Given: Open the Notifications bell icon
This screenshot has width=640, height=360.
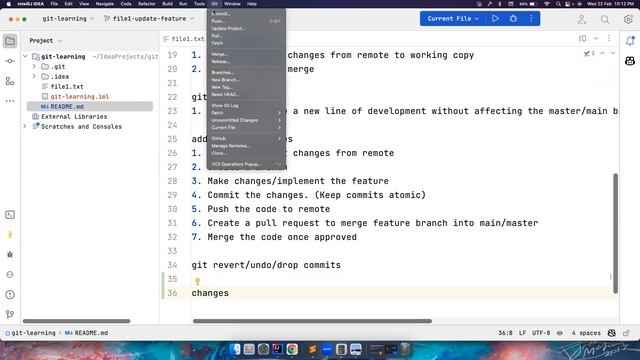Looking at the screenshot, I should click(630, 40).
